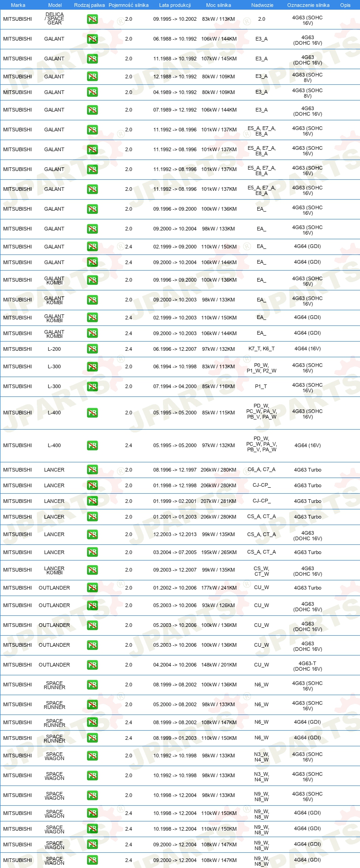Click fuel icon for LANCER 01.1998 -> 12.1998
Image resolution: width=360 pixels, height=868 pixels.
tap(93, 485)
